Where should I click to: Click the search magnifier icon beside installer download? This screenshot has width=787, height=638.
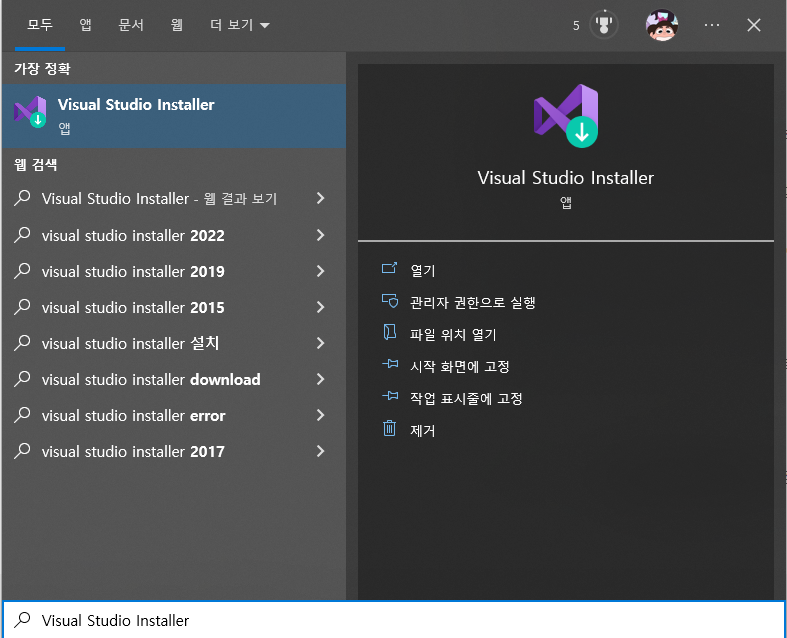pos(22,379)
